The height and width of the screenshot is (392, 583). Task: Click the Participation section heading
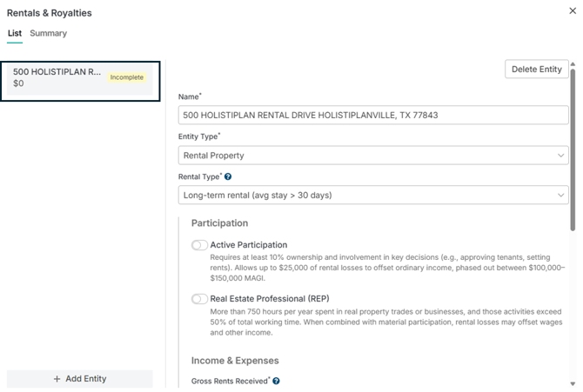(219, 223)
